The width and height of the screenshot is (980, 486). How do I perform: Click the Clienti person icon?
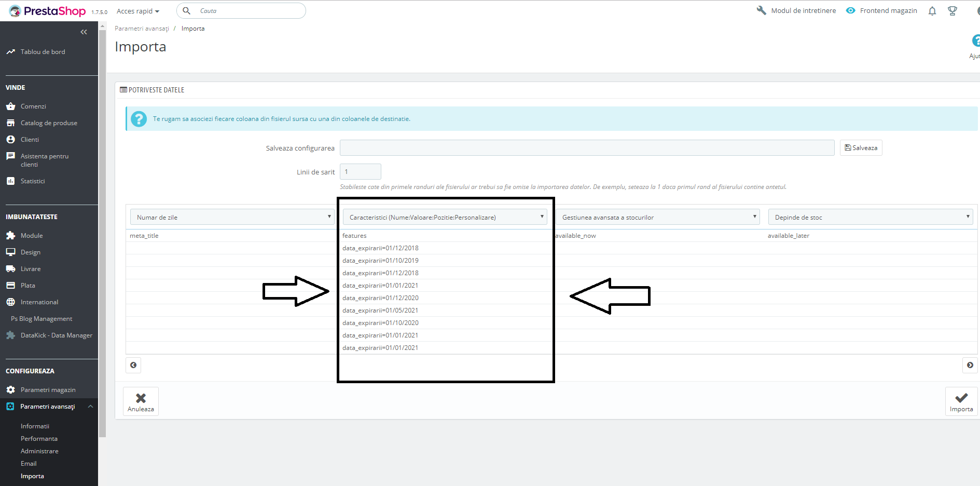click(10, 140)
